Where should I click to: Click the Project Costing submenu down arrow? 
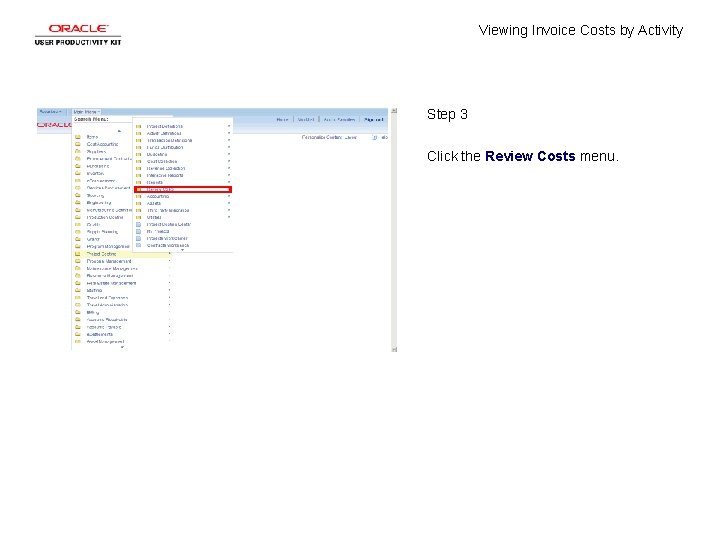[x=183, y=250]
